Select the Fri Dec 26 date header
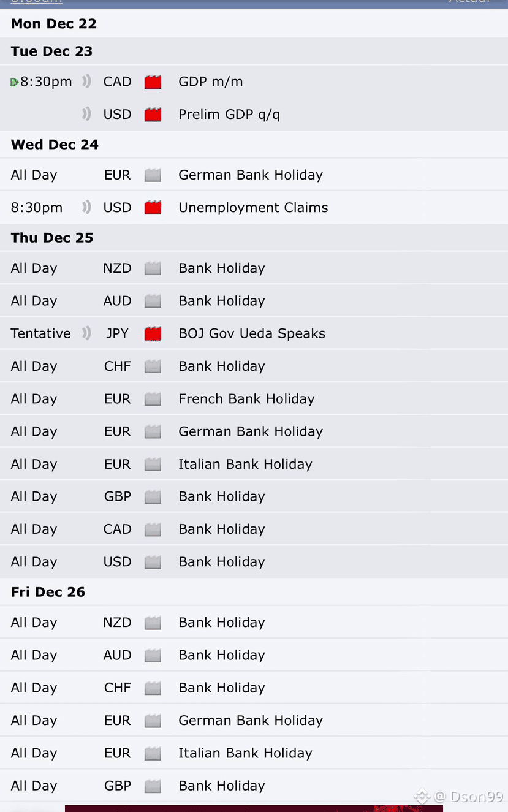This screenshot has height=812, width=508. [x=48, y=592]
